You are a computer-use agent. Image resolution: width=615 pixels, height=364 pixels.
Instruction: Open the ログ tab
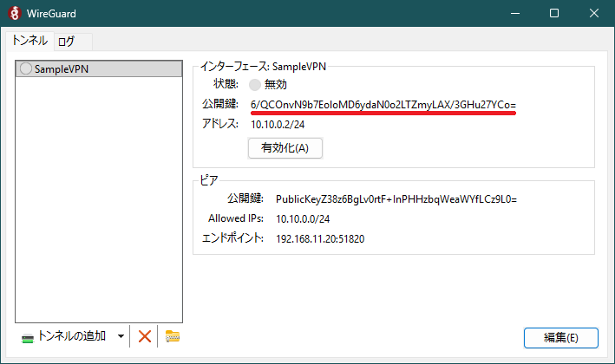pyautogui.click(x=66, y=41)
